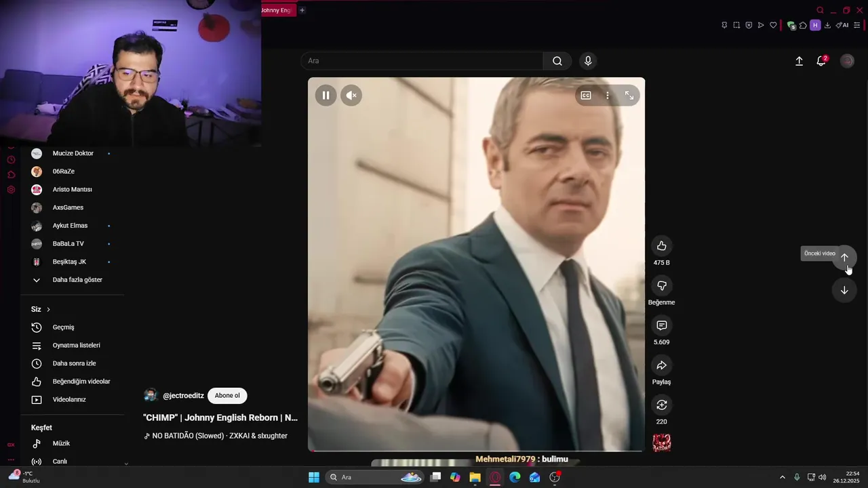
Task: Open the @jectroeditz channel link
Action: tap(183, 396)
